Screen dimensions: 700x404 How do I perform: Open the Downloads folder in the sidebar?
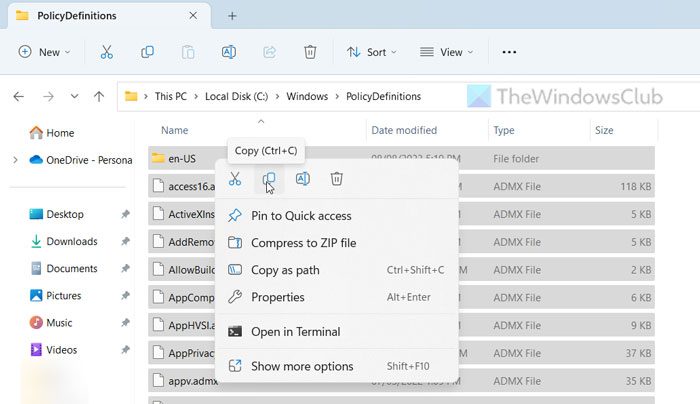point(71,241)
